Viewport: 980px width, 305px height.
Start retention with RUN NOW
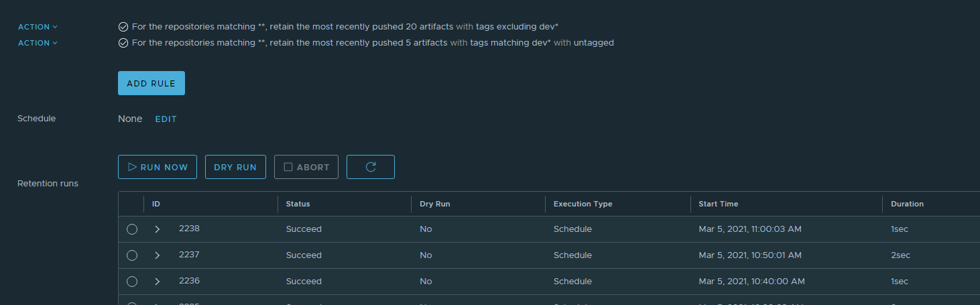[x=158, y=167]
